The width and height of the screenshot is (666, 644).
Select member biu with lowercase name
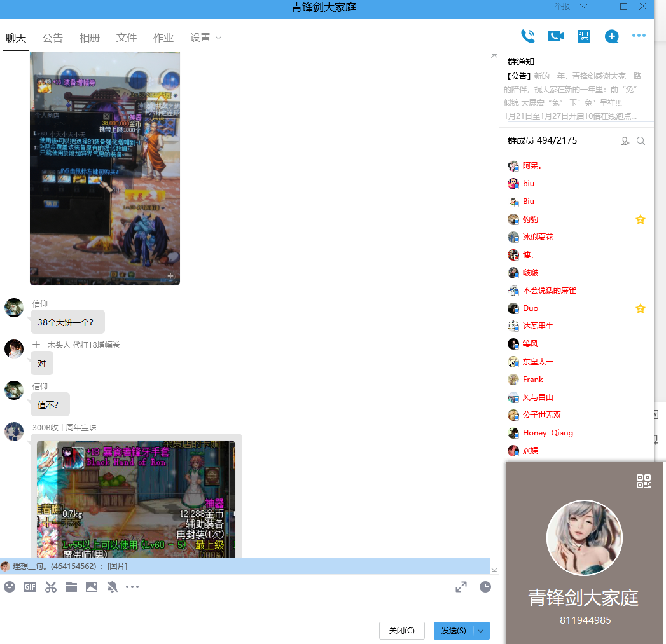(529, 184)
